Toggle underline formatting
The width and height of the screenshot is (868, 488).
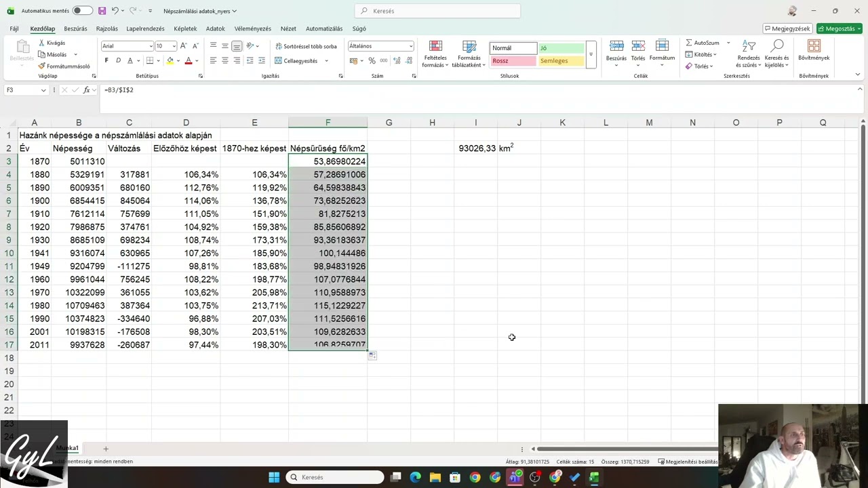[x=130, y=60]
